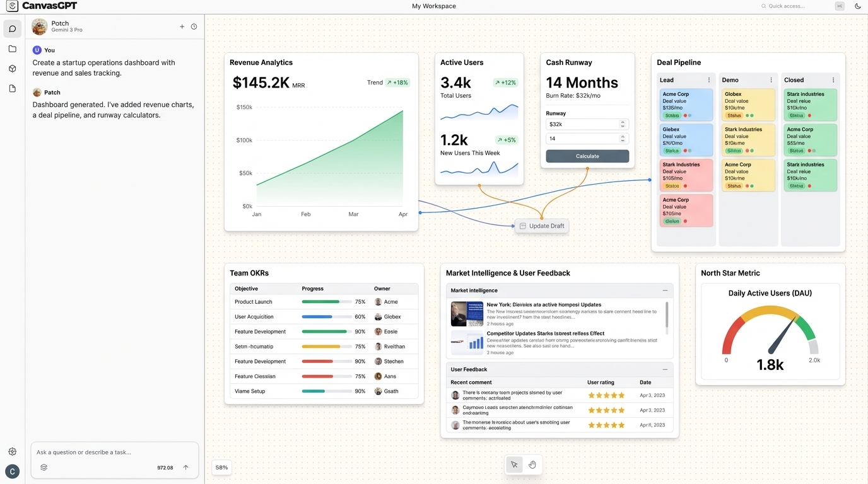Collapse the Market intelligence section
Viewport: 868px width, 484px height.
665,291
